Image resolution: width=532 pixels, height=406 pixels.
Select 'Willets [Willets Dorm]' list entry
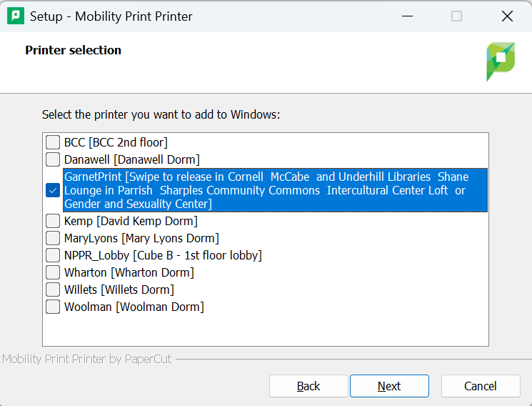[x=119, y=289]
